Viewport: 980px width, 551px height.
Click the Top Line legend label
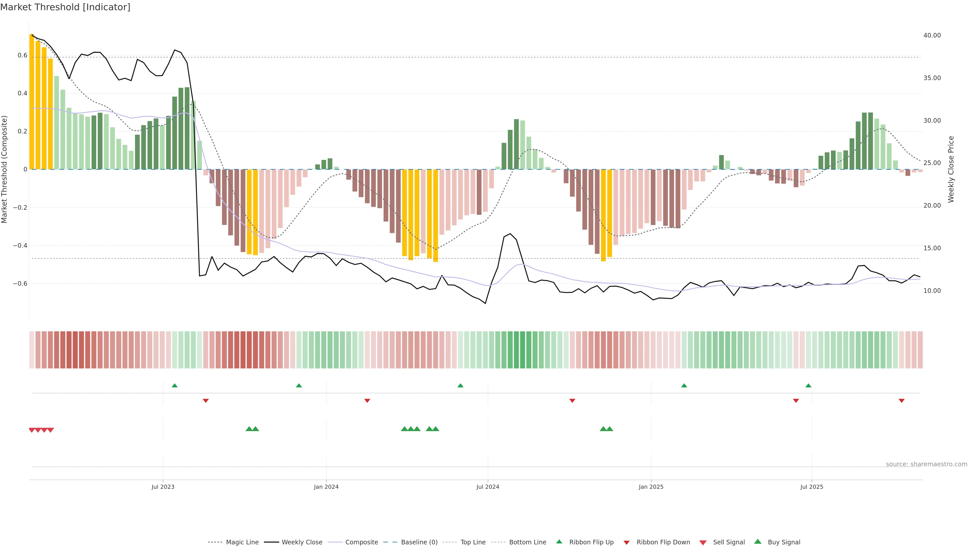(473, 542)
